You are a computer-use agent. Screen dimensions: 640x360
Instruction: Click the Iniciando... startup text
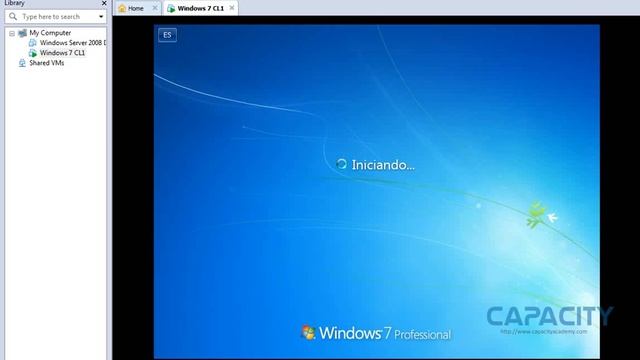[383, 165]
